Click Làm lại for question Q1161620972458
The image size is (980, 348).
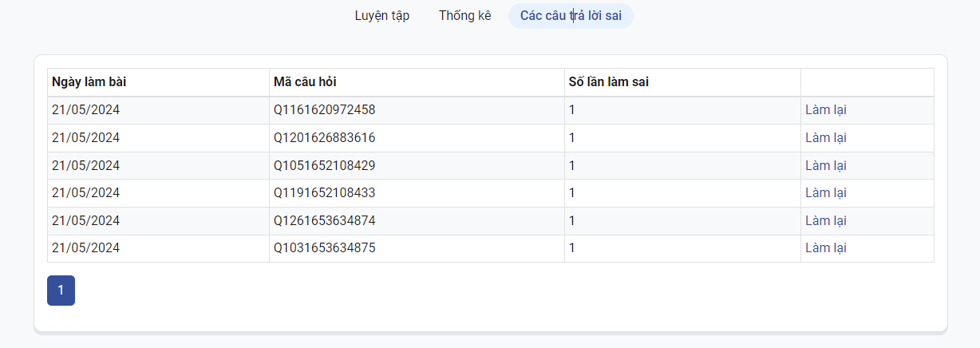826,110
